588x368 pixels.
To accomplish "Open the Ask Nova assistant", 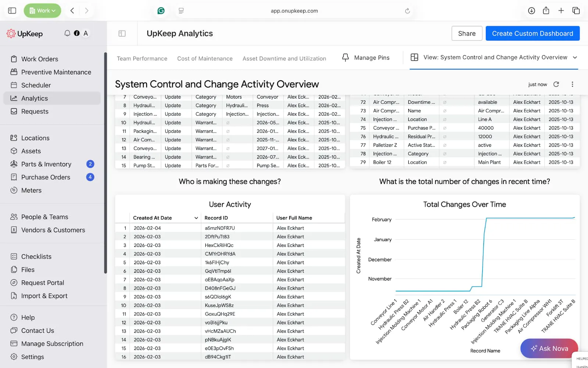I will (549, 348).
